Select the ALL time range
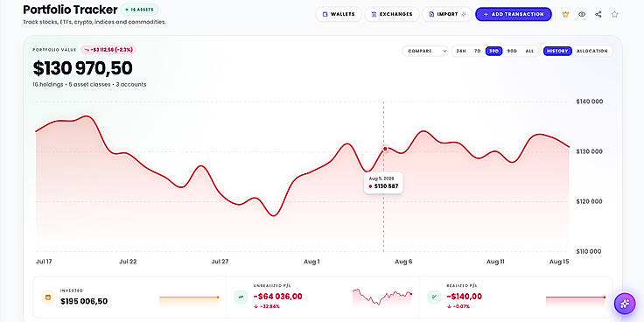 pos(530,51)
